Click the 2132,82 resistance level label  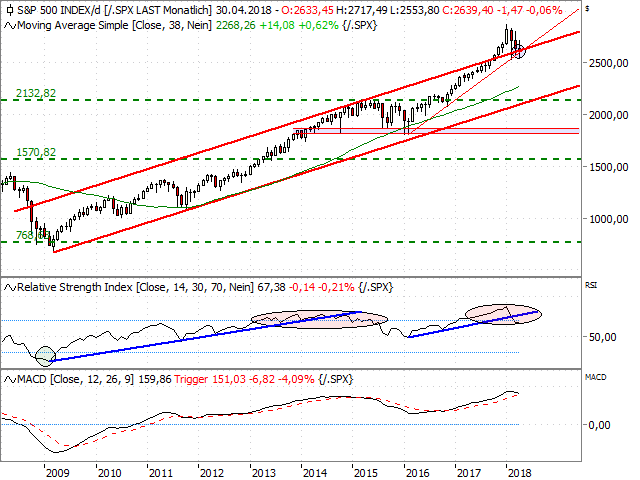coord(36,93)
